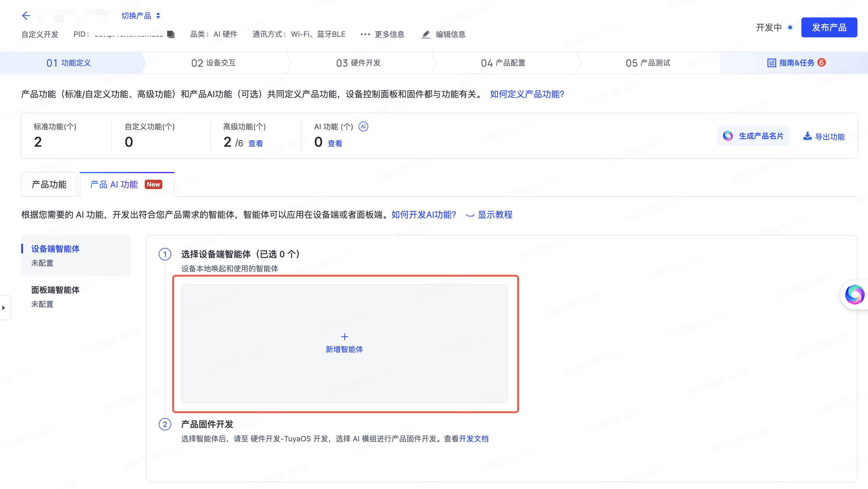Click the New badge on 产品 AI 功能
The width and height of the screenshot is (868, 489).
click(x=153, y=184)
